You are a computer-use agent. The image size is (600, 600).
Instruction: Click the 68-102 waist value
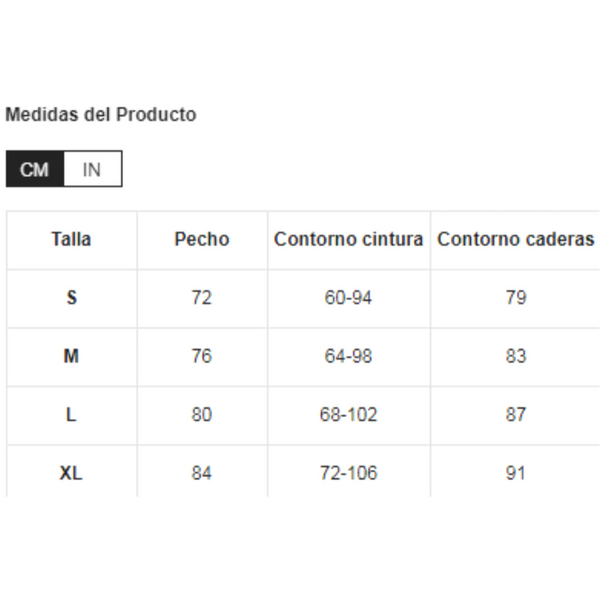[348, 414]
